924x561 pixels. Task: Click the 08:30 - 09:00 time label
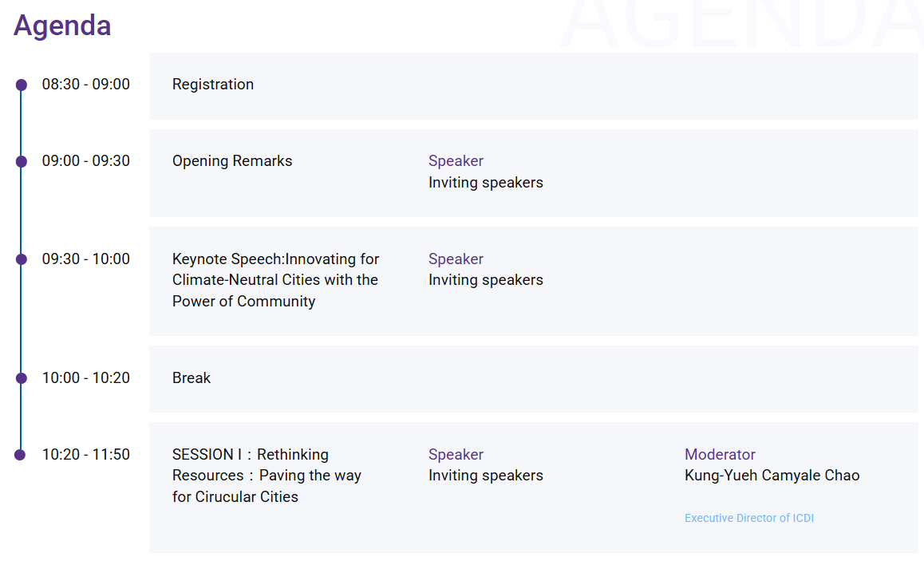coord(86,85)
